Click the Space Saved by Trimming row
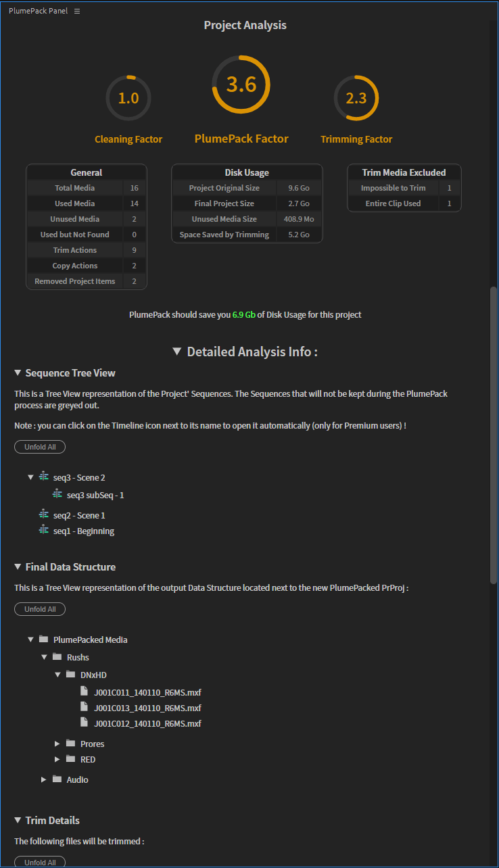The height and width of the screenshot is (868, 499). tap(247, 235)
